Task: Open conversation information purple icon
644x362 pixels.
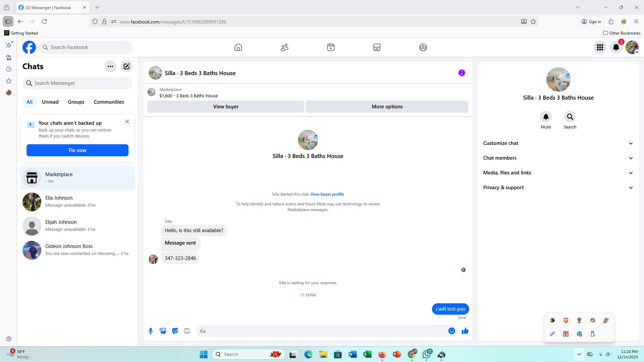Action: (462, 73)
